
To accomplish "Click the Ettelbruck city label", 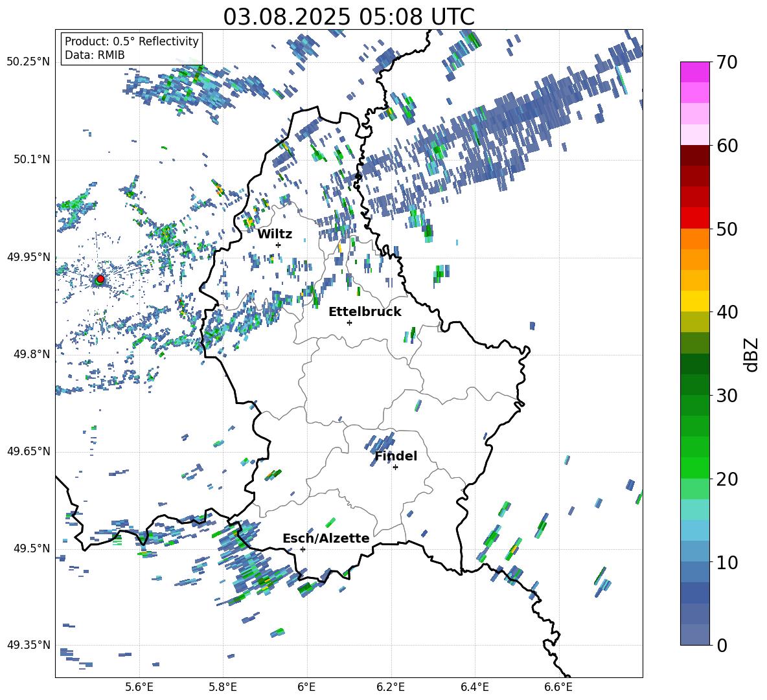I will [x=365, y=312].
